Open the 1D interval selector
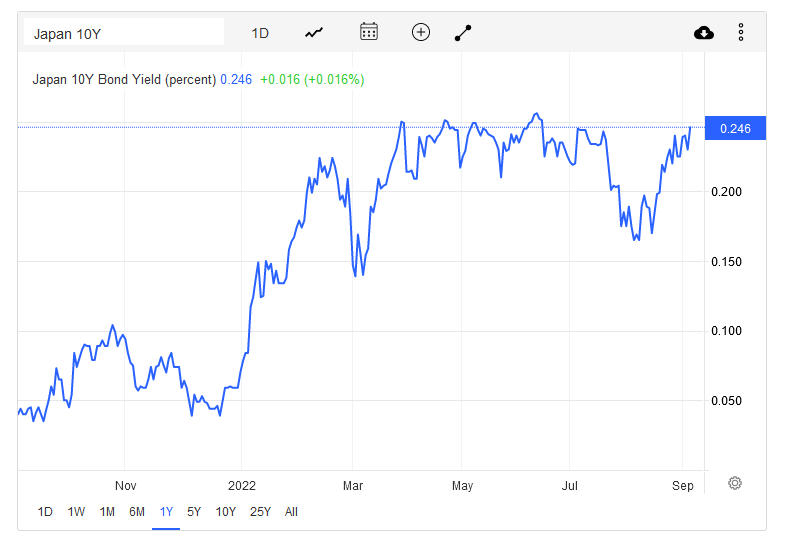The width and height of the screenshot is (788, 548). click(260, 33)
